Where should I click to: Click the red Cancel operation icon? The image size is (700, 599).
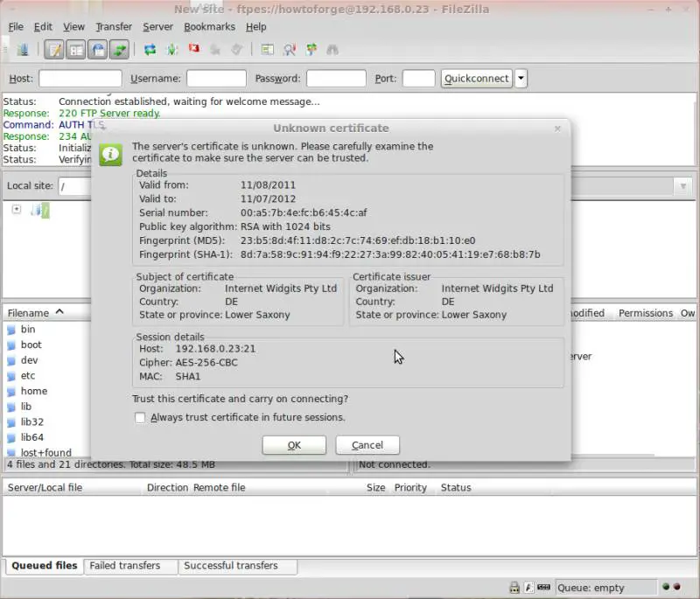[x=193, y=48]
